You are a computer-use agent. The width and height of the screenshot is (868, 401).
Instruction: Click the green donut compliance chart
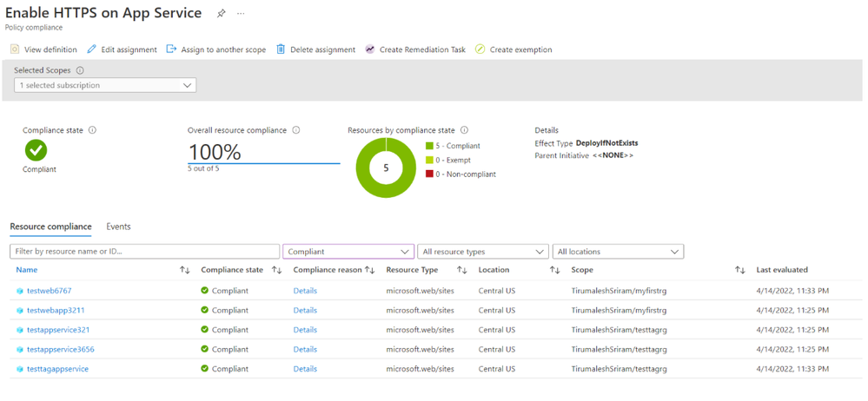(386, 168)
